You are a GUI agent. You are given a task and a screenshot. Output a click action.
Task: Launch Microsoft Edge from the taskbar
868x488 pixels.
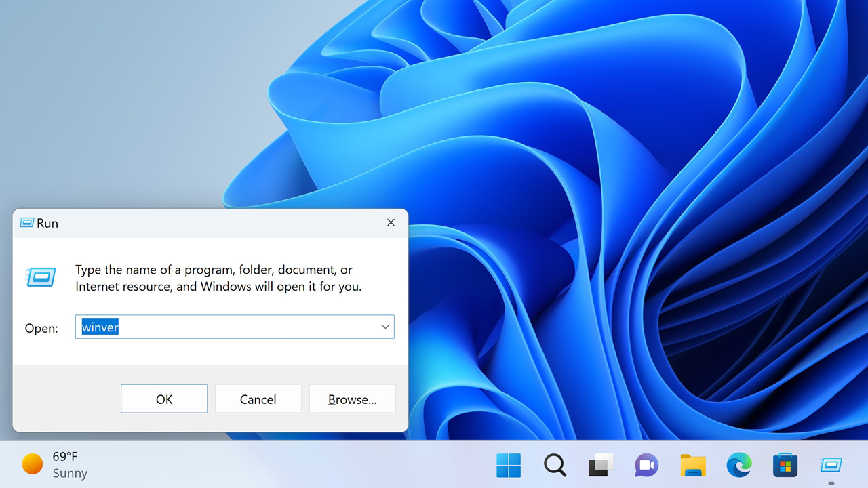(x=739, y=466)
